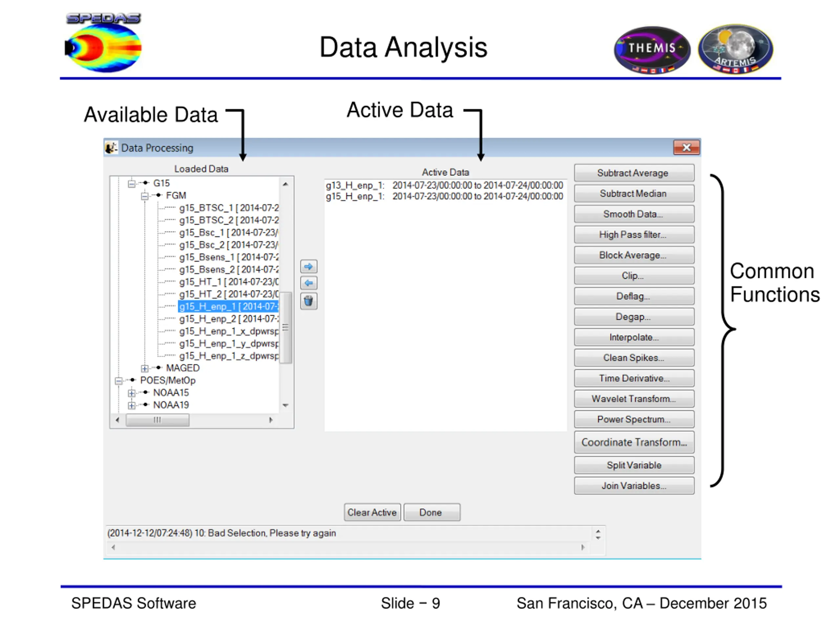Viewport: 840px width, 630px height.
Task: Select g15_Bsens_1 tree entry
Action: pos(229,258)
